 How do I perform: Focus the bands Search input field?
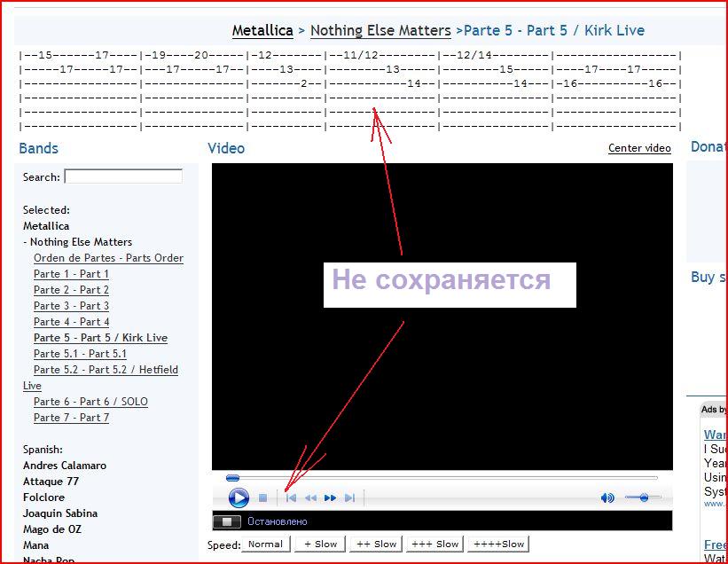coord(123,176)
